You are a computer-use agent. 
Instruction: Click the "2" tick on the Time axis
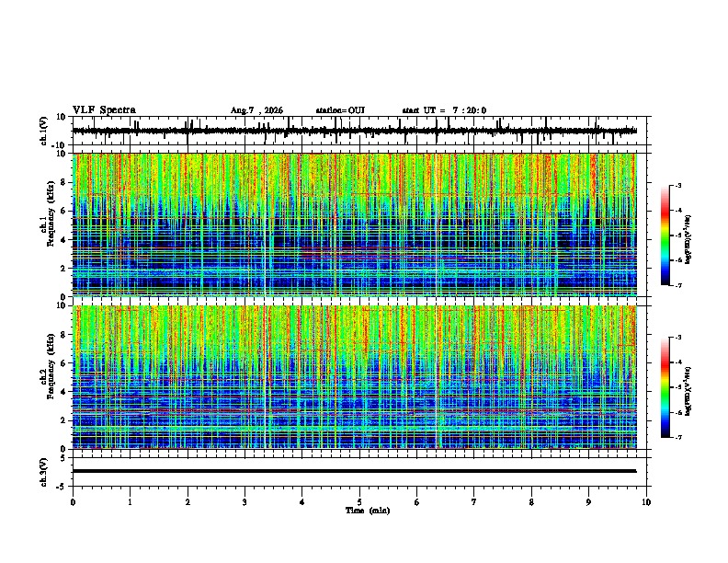coord(188,502)
